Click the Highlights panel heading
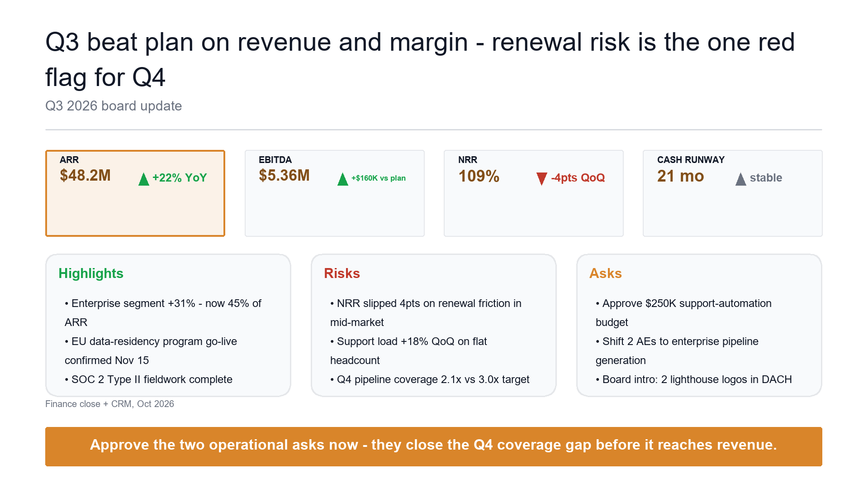Viewport: 868px width, 489px height. click(91, 273)
